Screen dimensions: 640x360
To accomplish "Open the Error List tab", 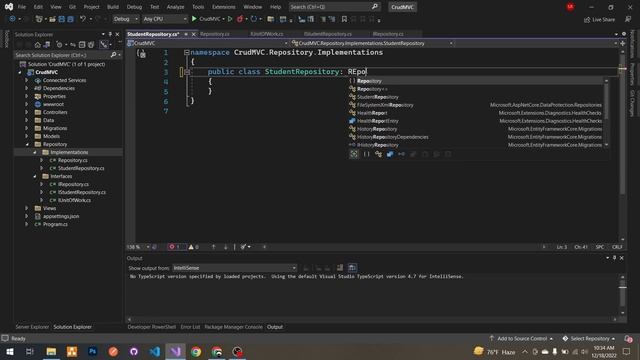I will 190,327.
